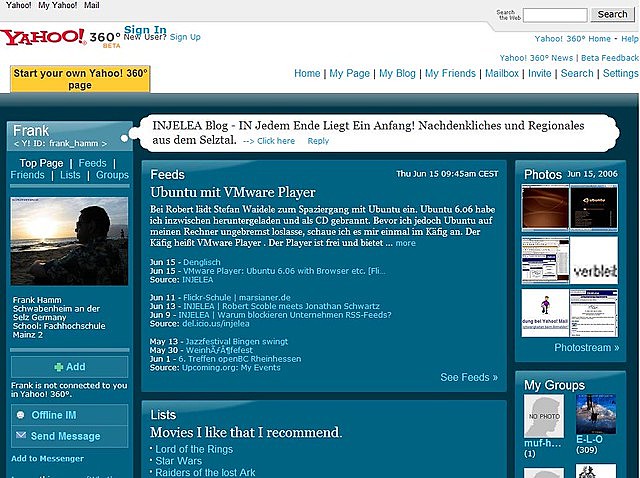This screenshot has height=478, width=640.
Task: Switch to Top Page tab
Action: coord(41,163)
